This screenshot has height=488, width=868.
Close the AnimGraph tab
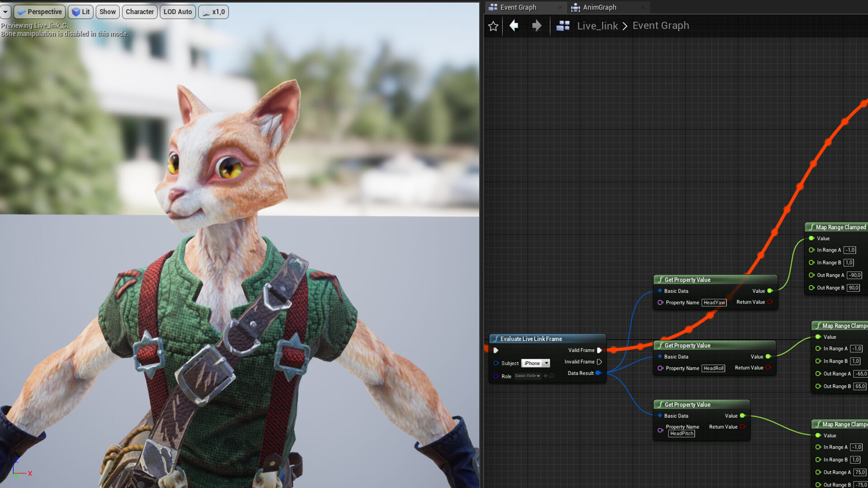643,7
